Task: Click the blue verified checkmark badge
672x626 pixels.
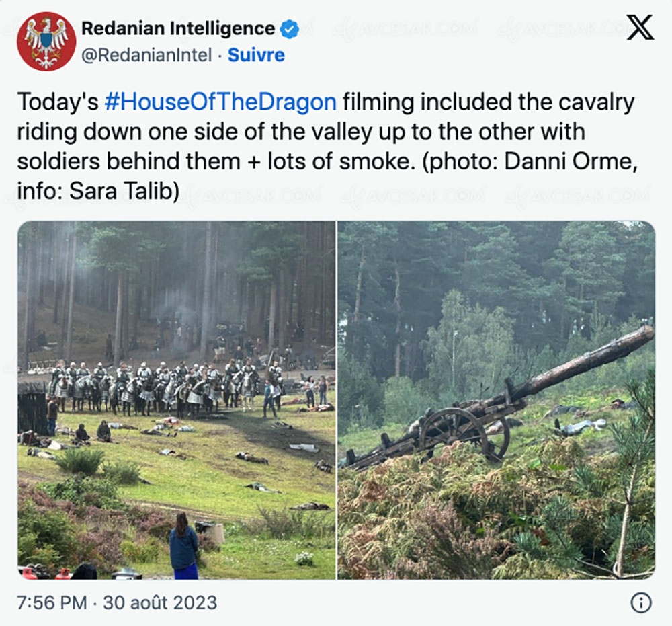Action: point(290,29)
